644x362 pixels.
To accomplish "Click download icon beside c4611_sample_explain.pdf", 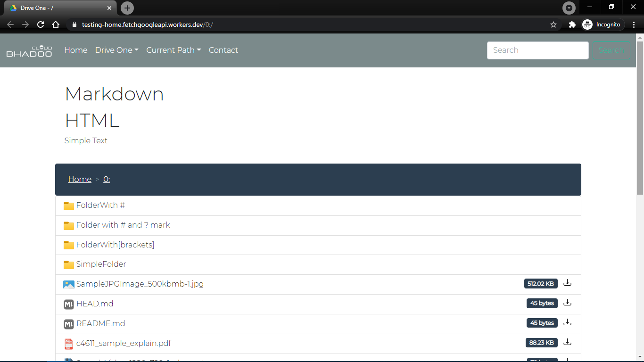I will point(567,342).
